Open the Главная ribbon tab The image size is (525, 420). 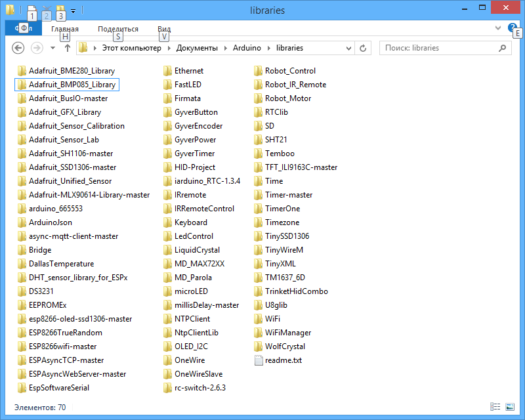click(x=64, y=29)
